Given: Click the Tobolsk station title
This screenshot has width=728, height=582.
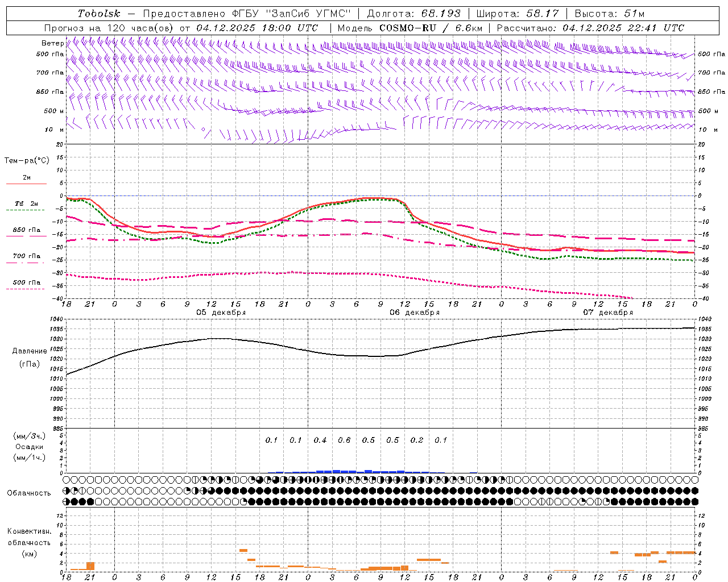Looking at the screenshot, I should [x=99, y=14].
